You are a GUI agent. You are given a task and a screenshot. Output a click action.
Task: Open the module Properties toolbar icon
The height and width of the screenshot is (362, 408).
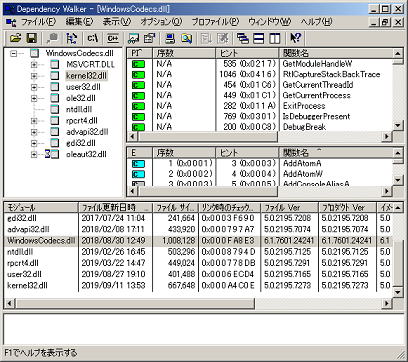click(150, 38)
